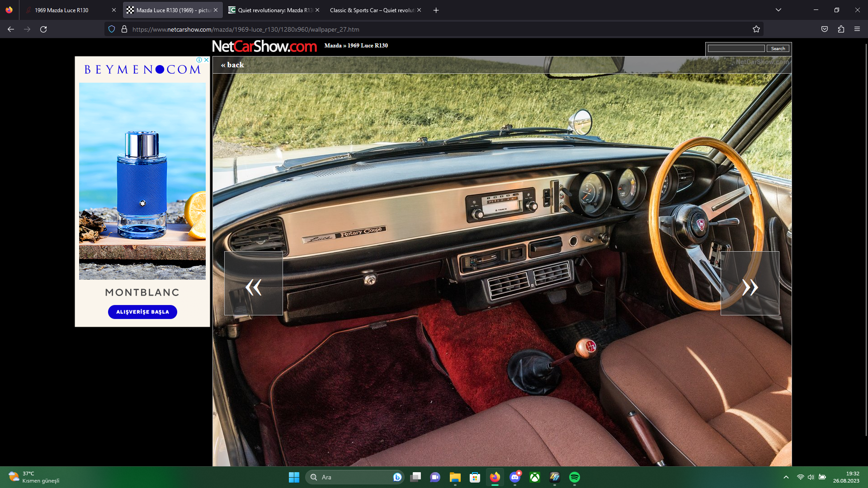The width and height of the screenshot is (868, 488).
Task: Open the Firefox extensions icon
Action: pyautogui.click(x=841, y=29)
